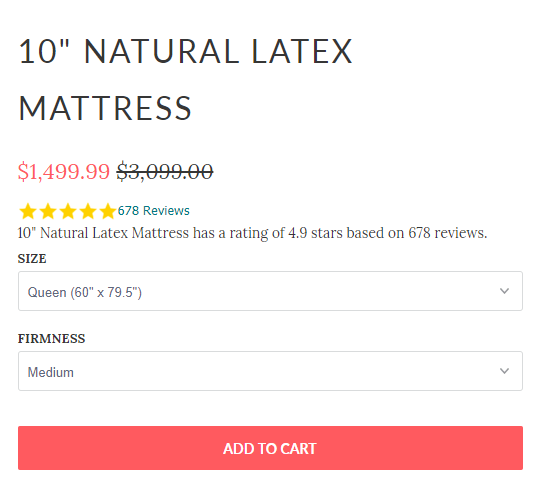The image size is (541, 496).
Task: Expand the Medium firmness dropdown
Action: click(x=270, y=371)
